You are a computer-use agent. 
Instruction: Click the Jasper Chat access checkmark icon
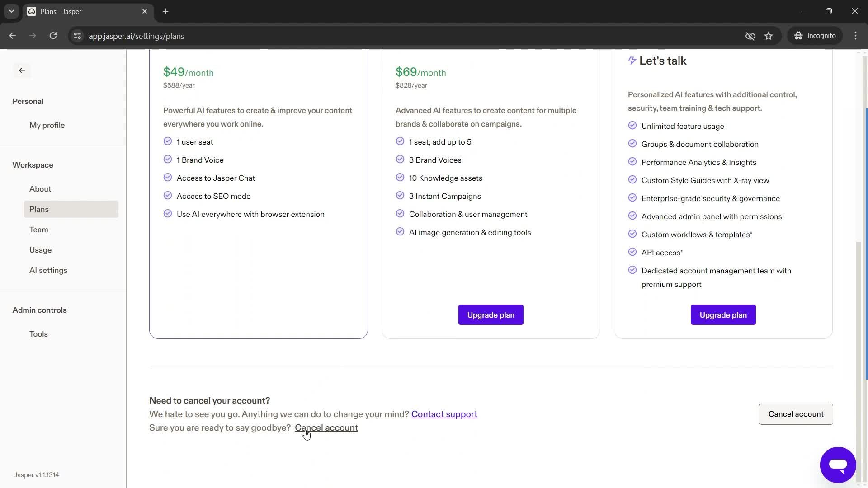tap(168, 178)
